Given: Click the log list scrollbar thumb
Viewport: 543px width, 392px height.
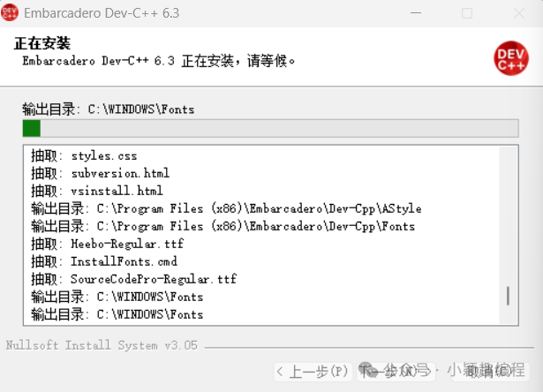Looking at the screenshot, I should (x=508, y=296).
